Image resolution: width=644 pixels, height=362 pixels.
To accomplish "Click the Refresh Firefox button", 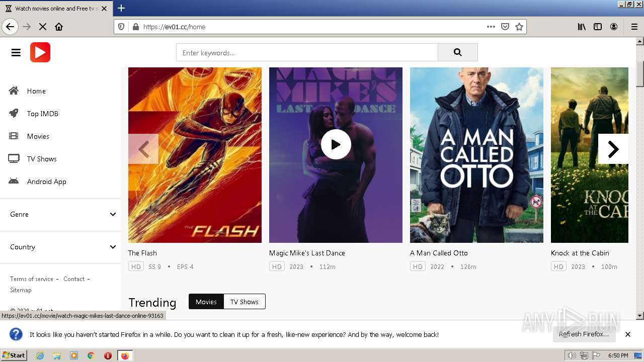I will tap(584, 334).
